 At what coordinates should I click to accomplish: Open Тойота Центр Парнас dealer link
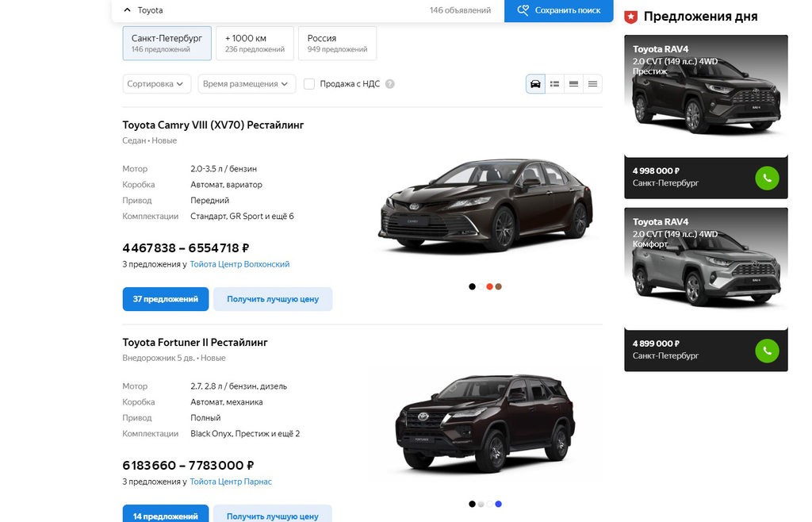pos(231,482)
